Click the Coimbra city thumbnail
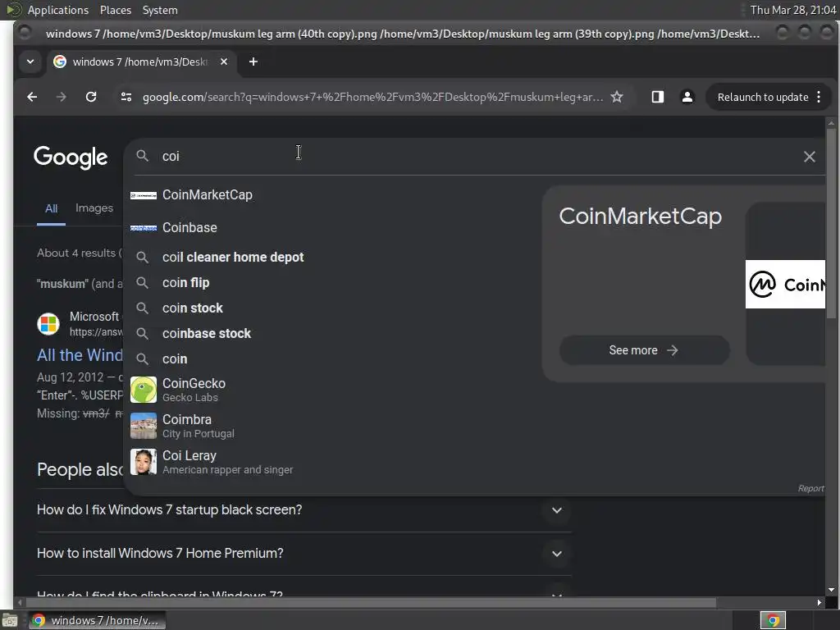 [144, 426]
